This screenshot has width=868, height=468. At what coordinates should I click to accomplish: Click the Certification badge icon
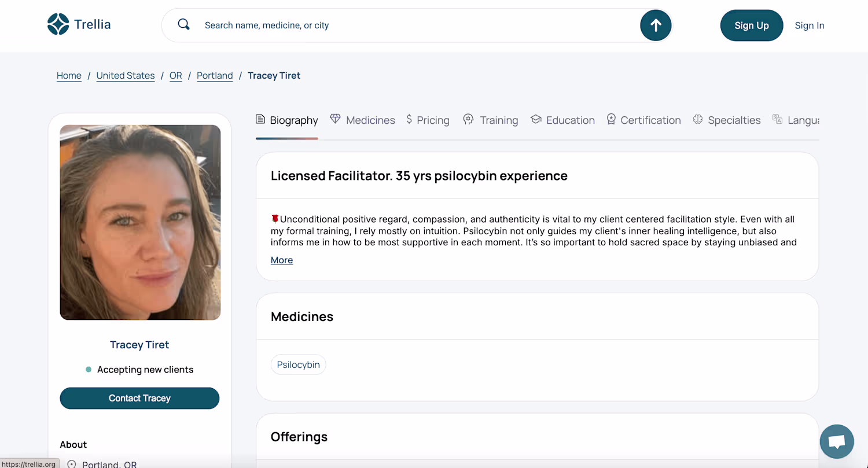coord(611,119)
